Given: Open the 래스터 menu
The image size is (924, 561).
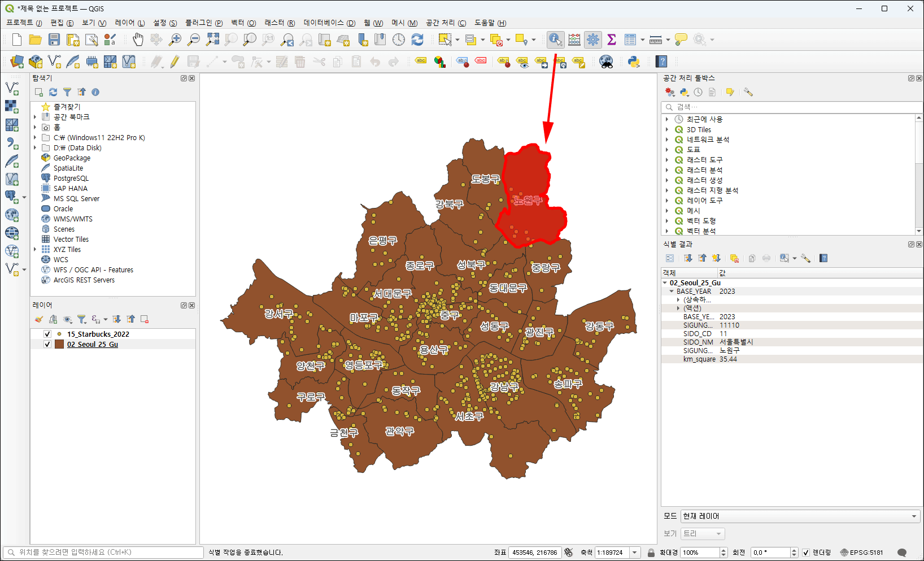Looking at the screenshot, I should pyautogui.click(x=280, y=23).
